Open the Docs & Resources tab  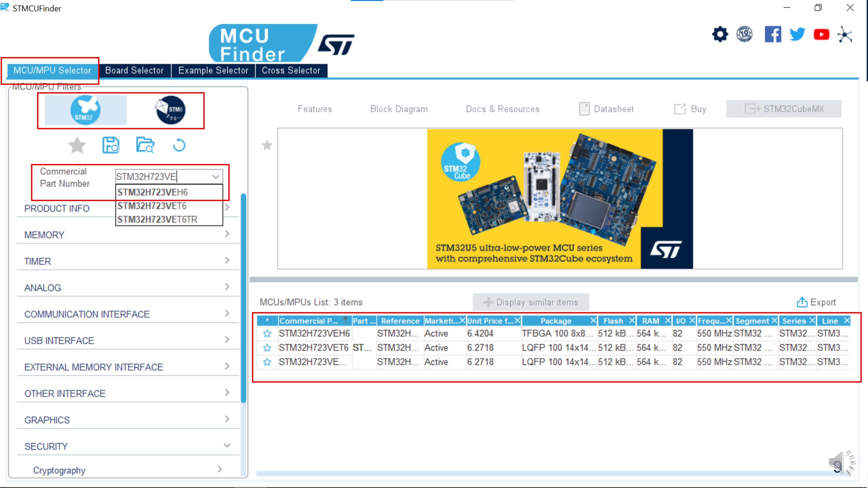(x=502, y=109)
